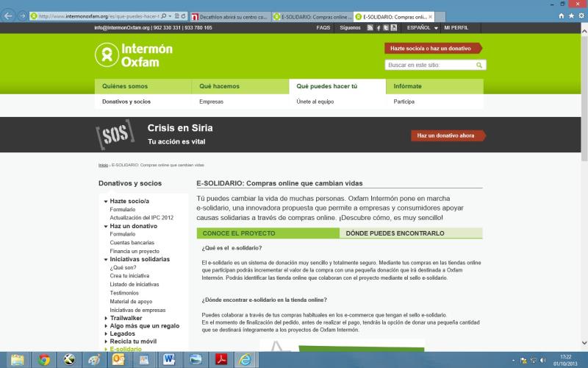Collapse the Hazte socio/a section
Image resolution: width=588 pixels, height=368 pixels.
click(x=106, y=202)
